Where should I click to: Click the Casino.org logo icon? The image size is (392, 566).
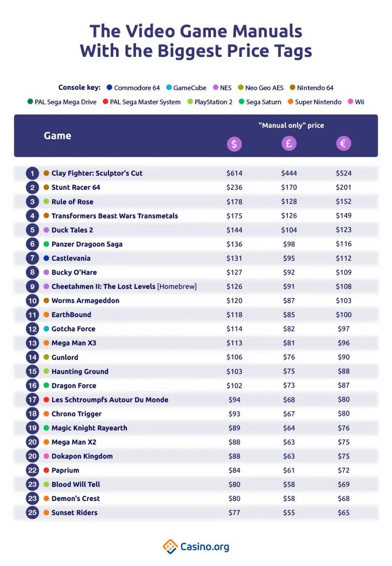170,546
